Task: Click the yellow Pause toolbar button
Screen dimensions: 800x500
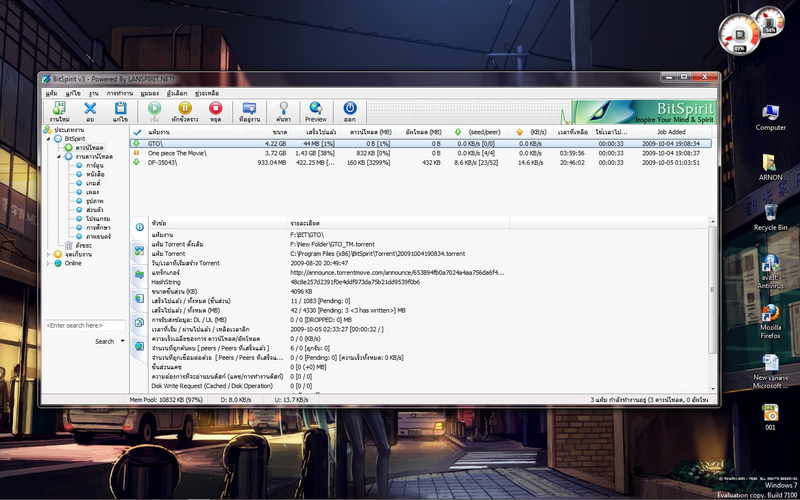Action: point(185,111)
